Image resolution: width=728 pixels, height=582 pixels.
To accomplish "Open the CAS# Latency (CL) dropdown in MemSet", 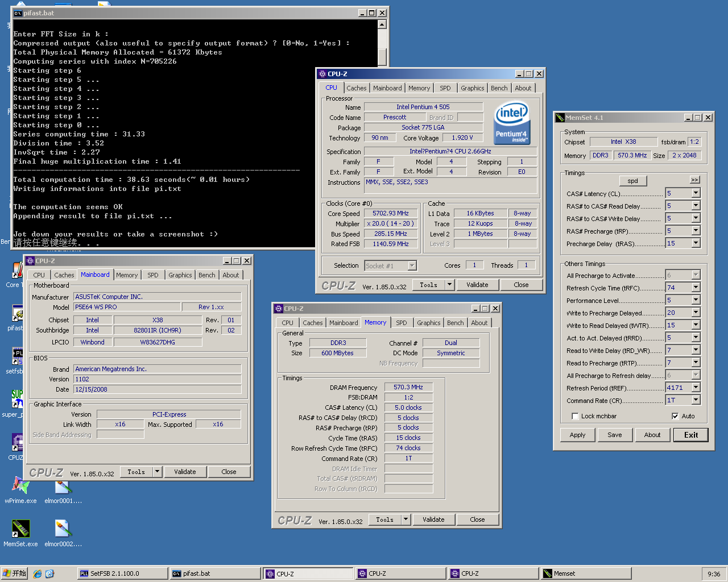I will click(696, 193).
